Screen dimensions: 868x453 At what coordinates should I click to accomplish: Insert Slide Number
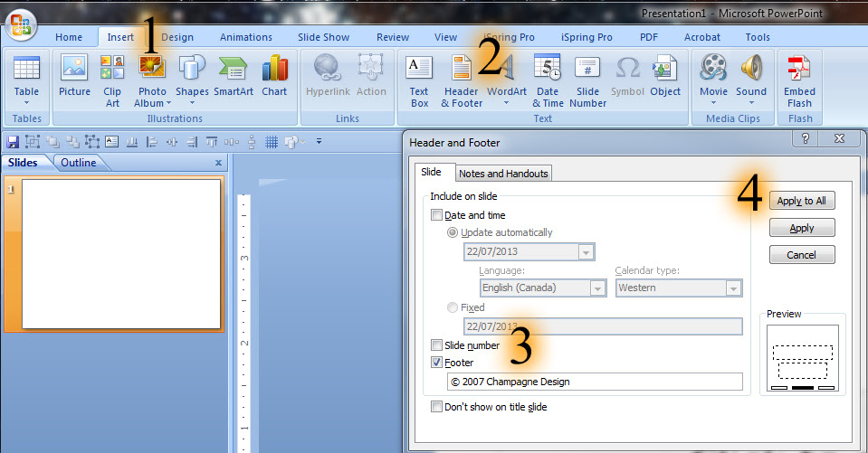click(x=588, y=80)
